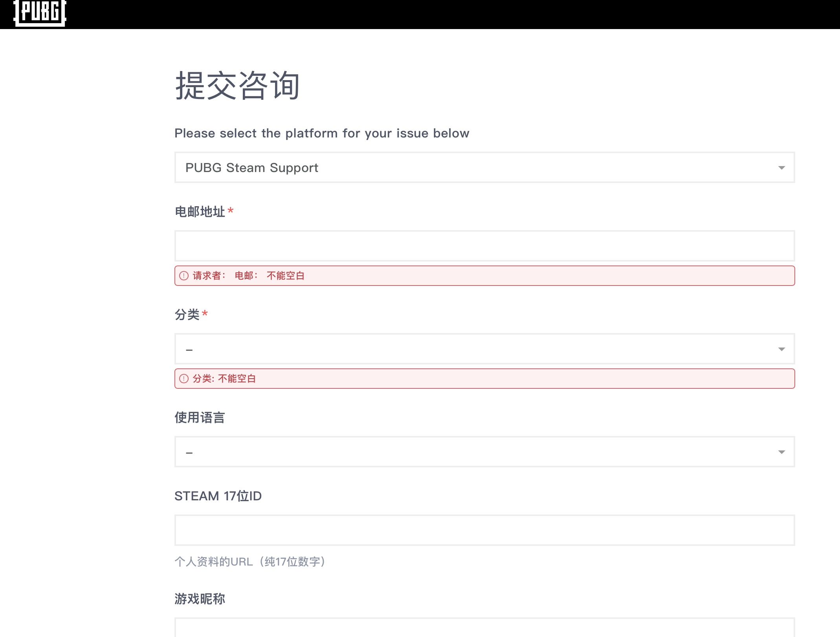The height and width of the screenshot is (637, 840).
Task: Click the 电邮地址 field label
Action: pos(200,212)
